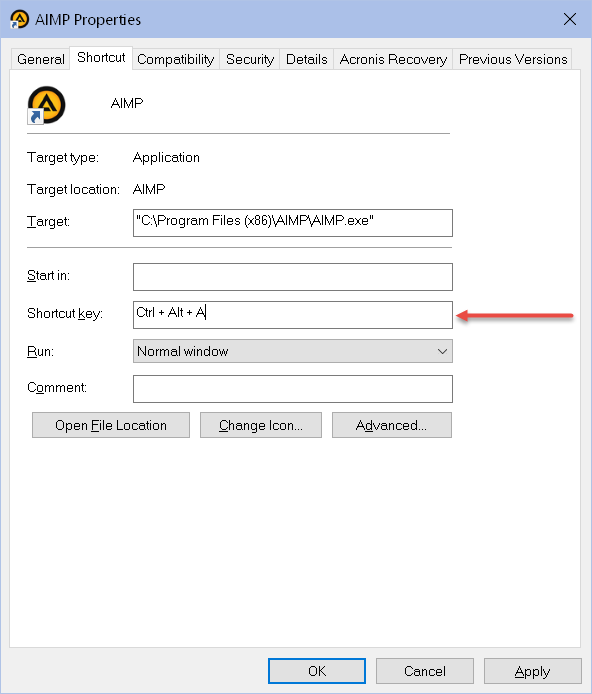Click the Open File Location button
This screenshot has height=694, width=592.
click(x=111, y=425)
